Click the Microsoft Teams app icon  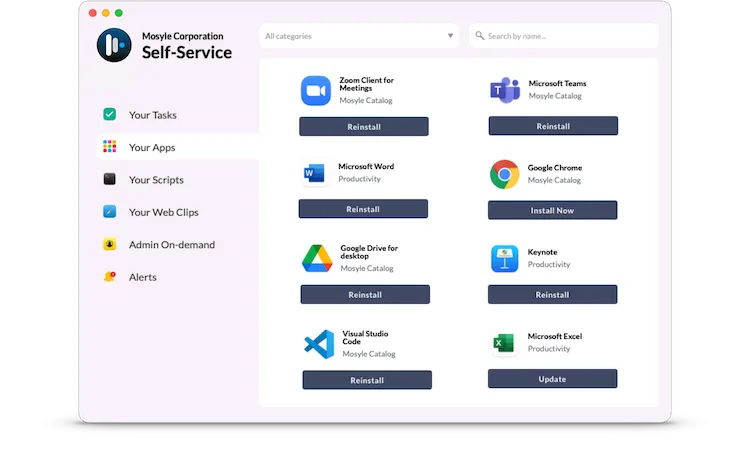[505, 89]
